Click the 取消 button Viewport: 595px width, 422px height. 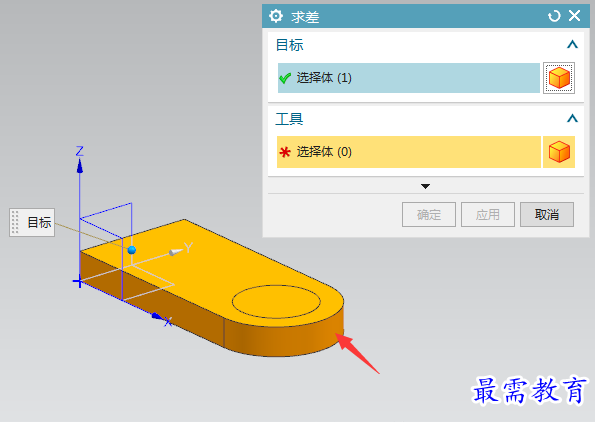coord(547,214)
